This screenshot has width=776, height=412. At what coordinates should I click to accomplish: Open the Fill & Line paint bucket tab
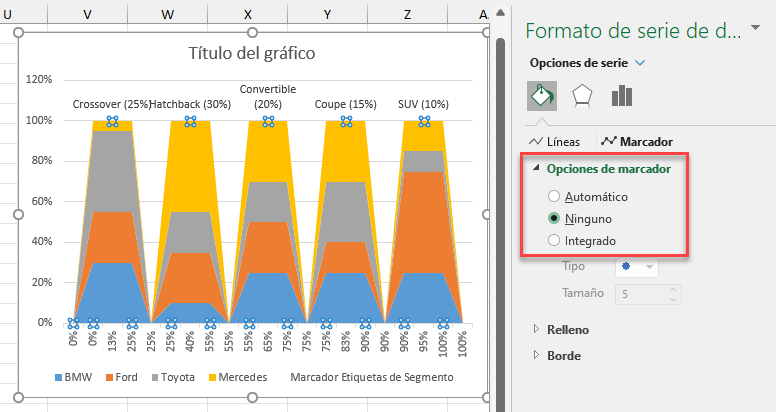(x=542, y=96)
